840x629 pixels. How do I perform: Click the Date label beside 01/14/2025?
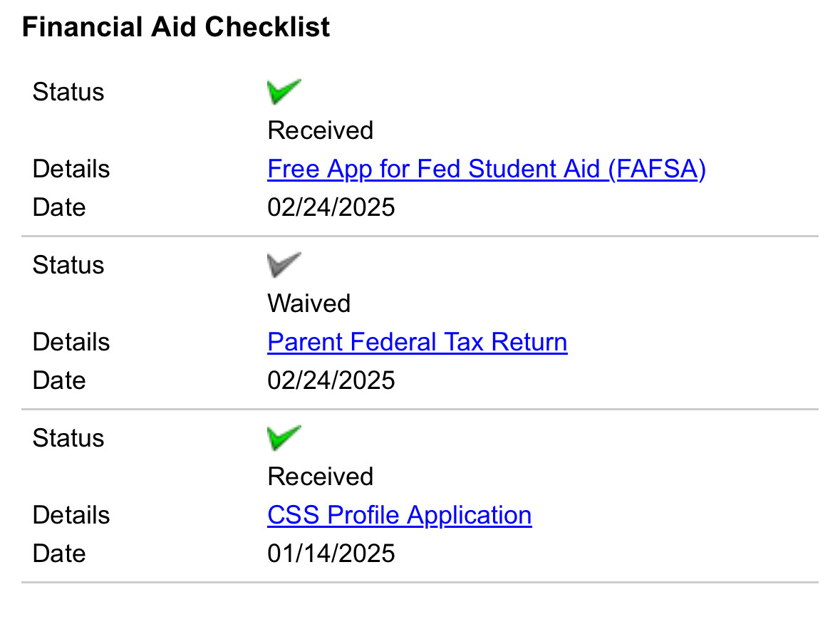[59, 553]
